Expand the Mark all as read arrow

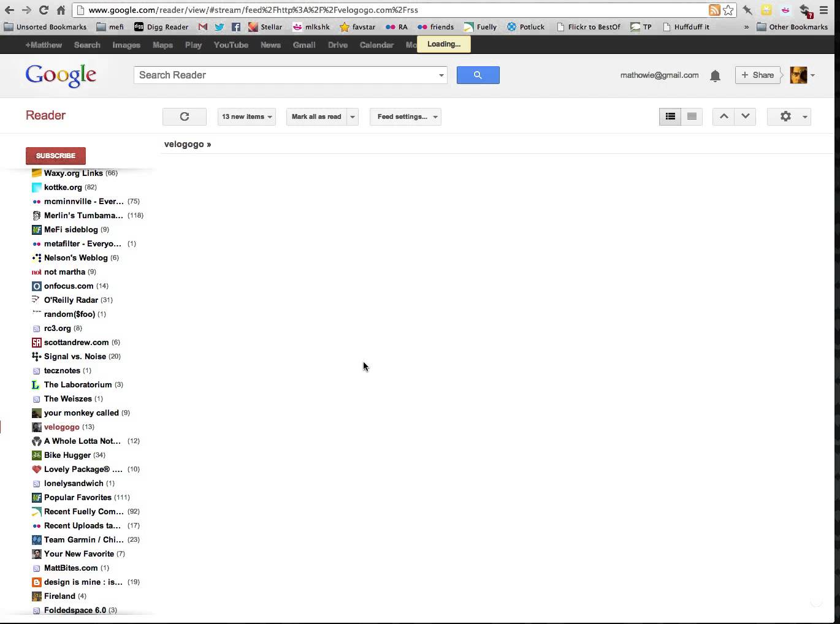tap(353, 116)
